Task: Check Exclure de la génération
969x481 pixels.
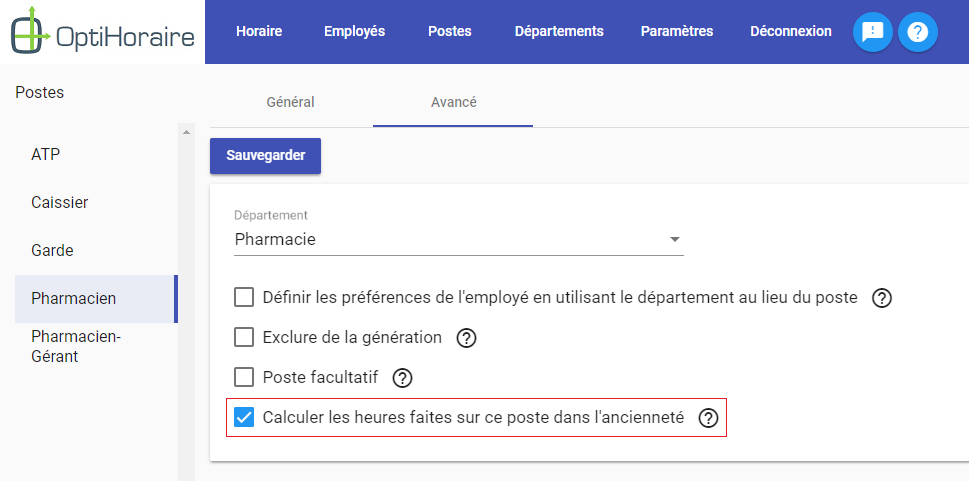Action: [244, 338]
